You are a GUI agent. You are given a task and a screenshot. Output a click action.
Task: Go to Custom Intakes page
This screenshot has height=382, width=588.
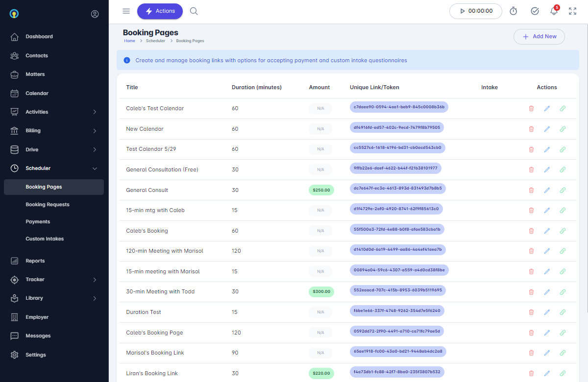pyautogui.click(x=45, y=239)
